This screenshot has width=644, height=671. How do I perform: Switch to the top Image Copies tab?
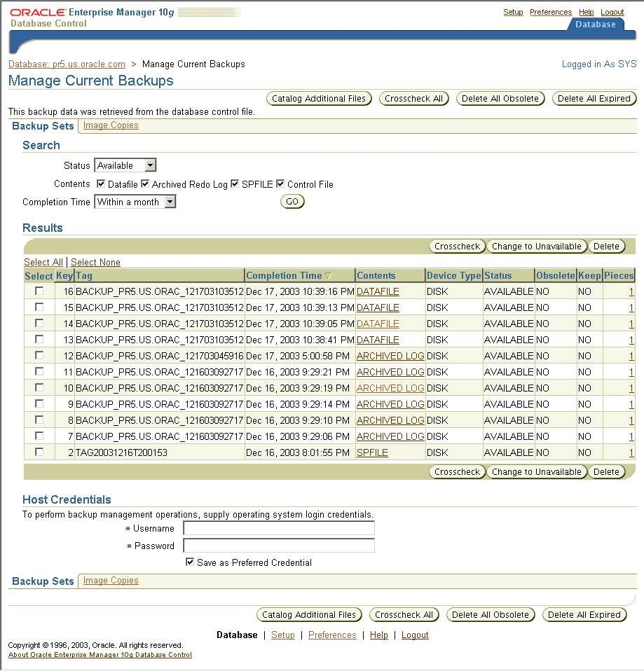click(x=111, y=125)
